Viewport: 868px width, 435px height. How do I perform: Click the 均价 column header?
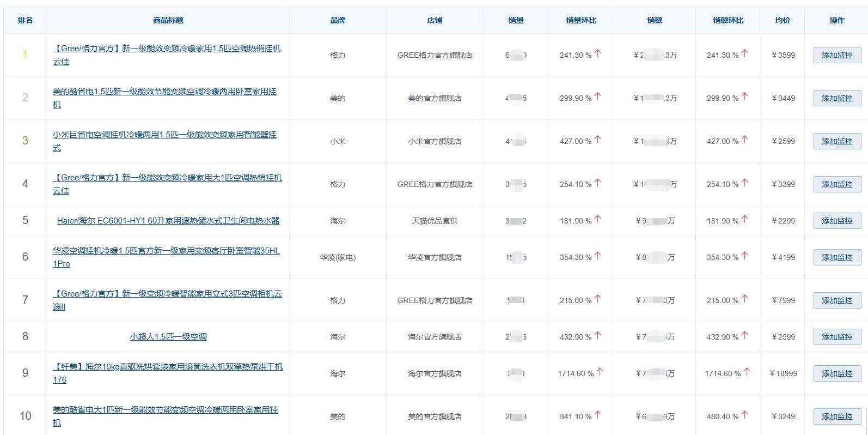click(x=783, y=20)
